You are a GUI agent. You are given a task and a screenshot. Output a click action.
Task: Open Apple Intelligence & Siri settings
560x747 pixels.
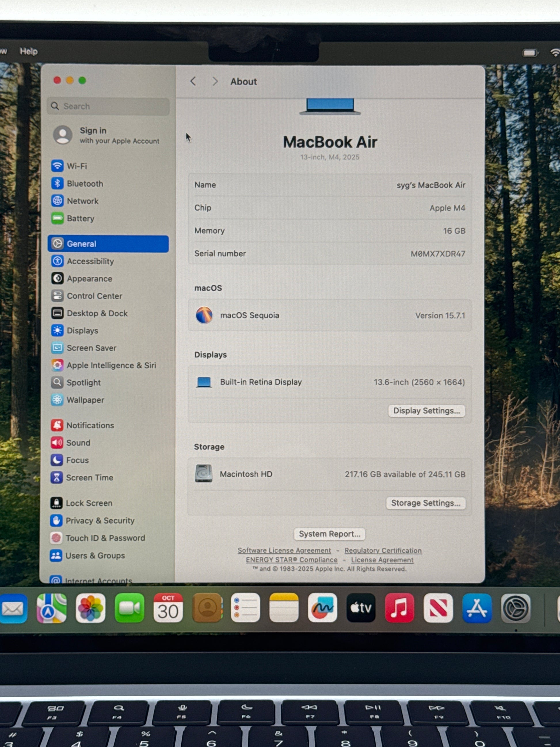[x=111, y=365]
